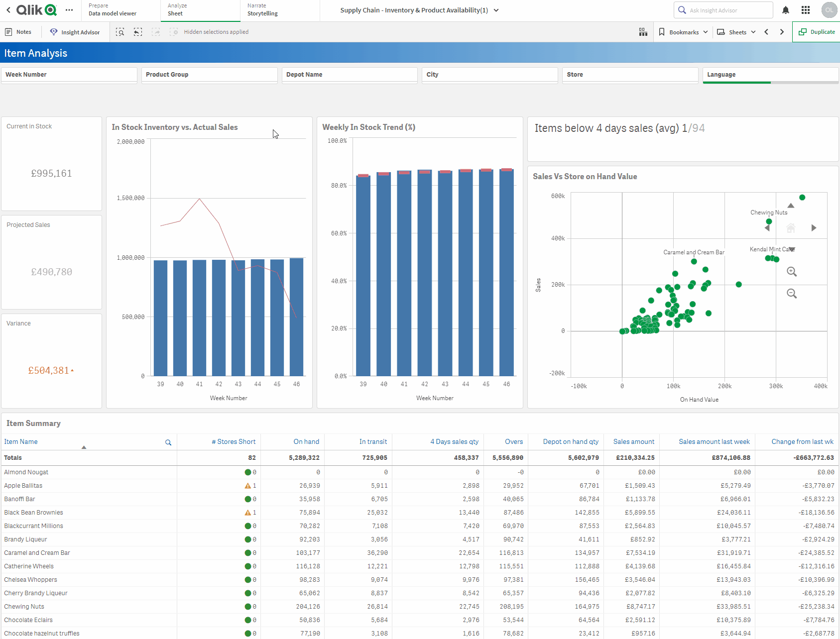The image size is (840, 639).
Task: Open the notifications bell
Action: click(785, 9)
